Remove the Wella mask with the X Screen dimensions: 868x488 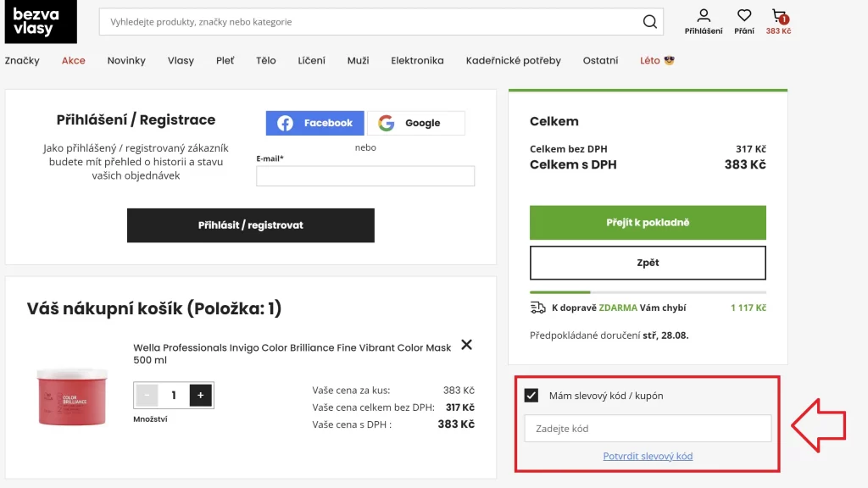[466, 345]
